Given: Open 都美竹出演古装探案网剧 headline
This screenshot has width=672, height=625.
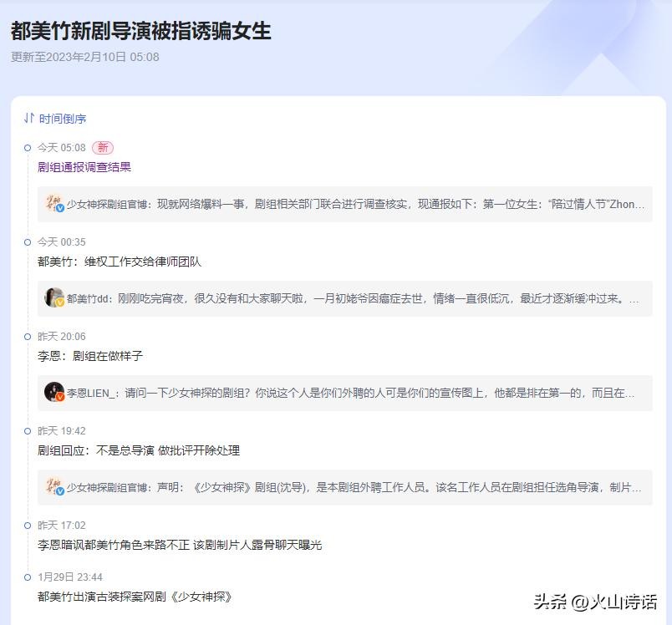Looking at the screenshot, I should [x=135, y=597].
